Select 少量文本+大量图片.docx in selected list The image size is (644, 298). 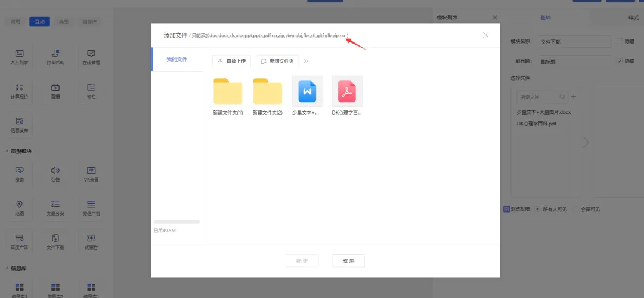click(544, 112)
